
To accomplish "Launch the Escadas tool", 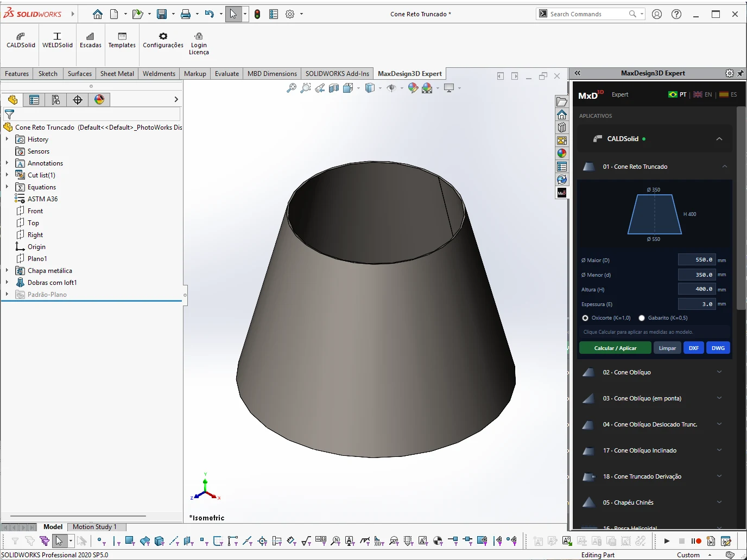I will point(90,40).
